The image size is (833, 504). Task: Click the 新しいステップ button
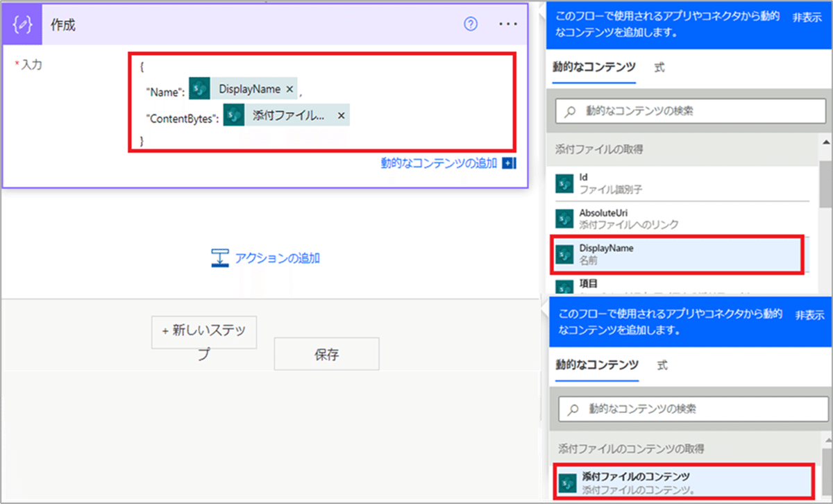click(204, 332)
